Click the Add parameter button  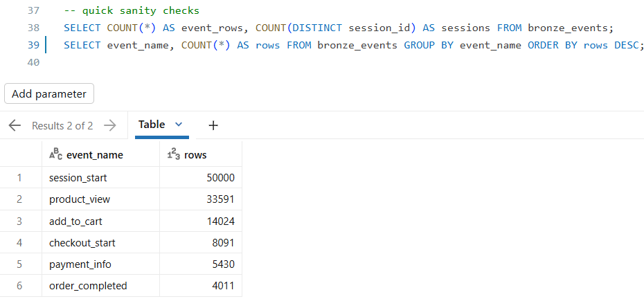49,93
